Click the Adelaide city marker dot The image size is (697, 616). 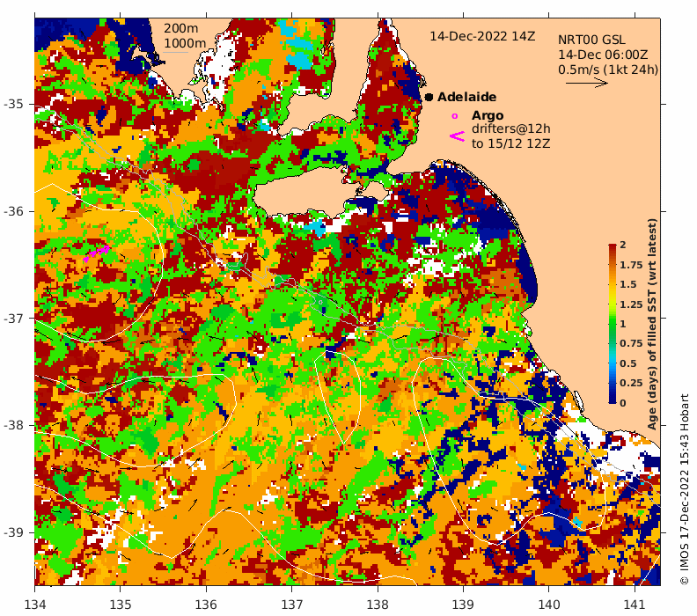coord(429,97)
